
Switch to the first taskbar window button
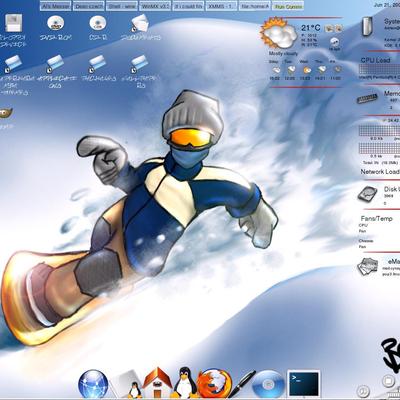(x=56, y=6)
